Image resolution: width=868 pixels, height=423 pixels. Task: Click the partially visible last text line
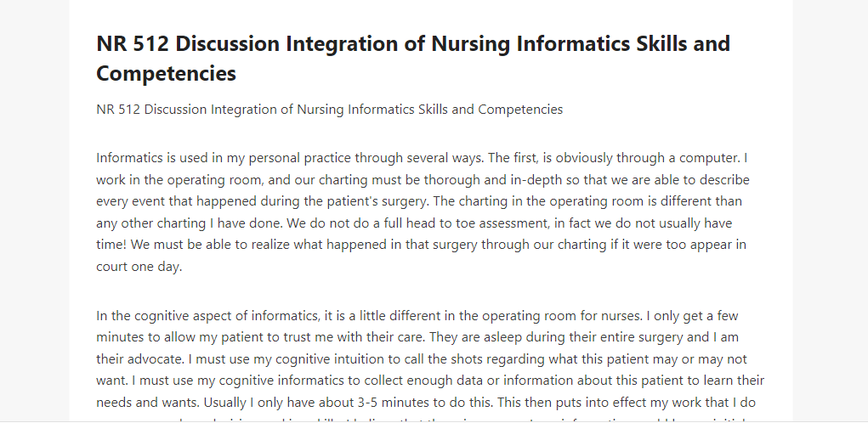click(x=430, y=418)
